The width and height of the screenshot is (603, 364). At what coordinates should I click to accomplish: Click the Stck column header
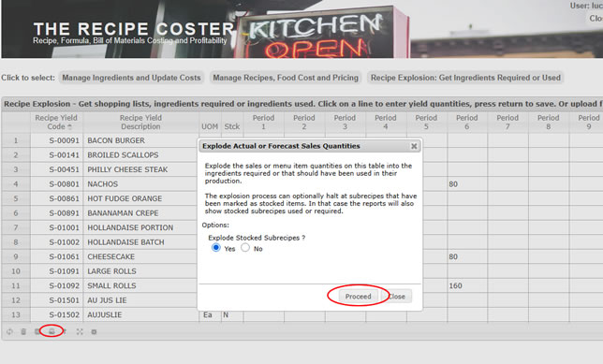(x=232, y=126)
